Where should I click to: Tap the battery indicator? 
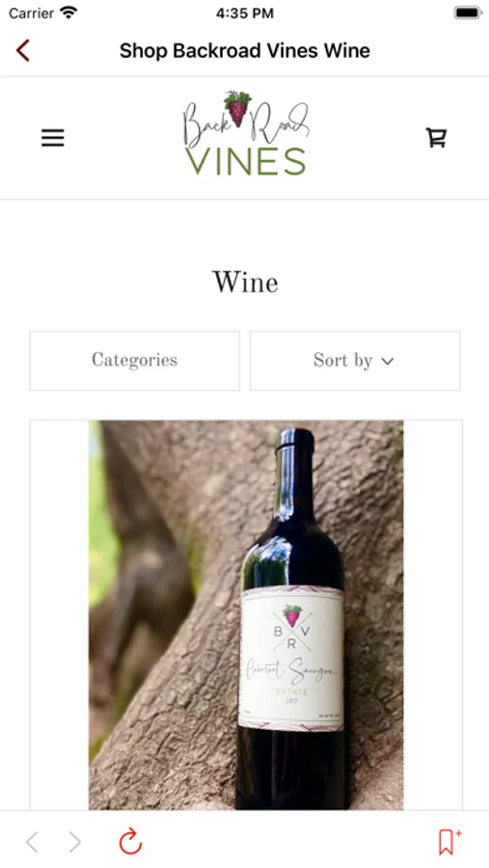[468, 13]
